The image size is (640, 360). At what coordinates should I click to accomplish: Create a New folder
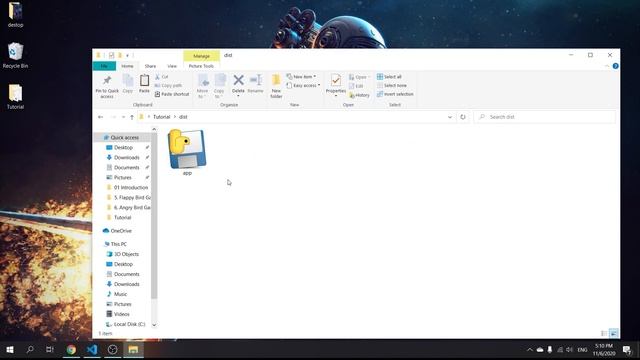point(276,86)
